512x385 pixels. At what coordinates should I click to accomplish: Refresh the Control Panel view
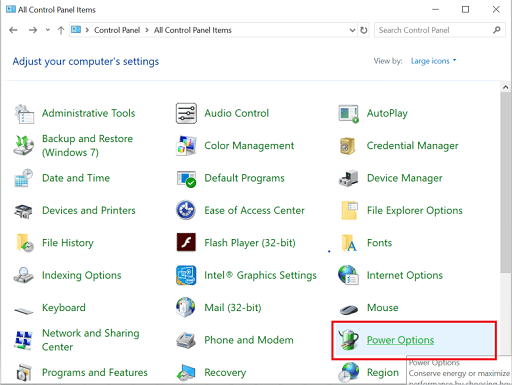pos(364,30)
